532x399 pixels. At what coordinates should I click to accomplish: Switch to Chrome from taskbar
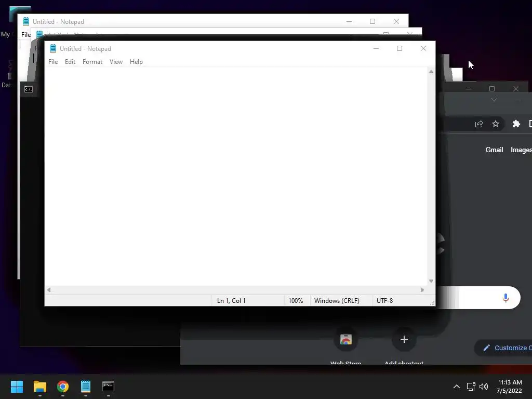(63, 387)
